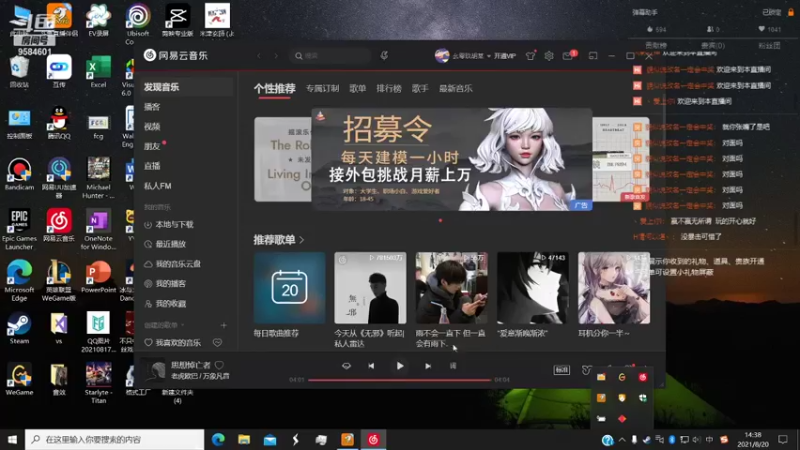Add a new playlist with plus icon

(223, 325)
